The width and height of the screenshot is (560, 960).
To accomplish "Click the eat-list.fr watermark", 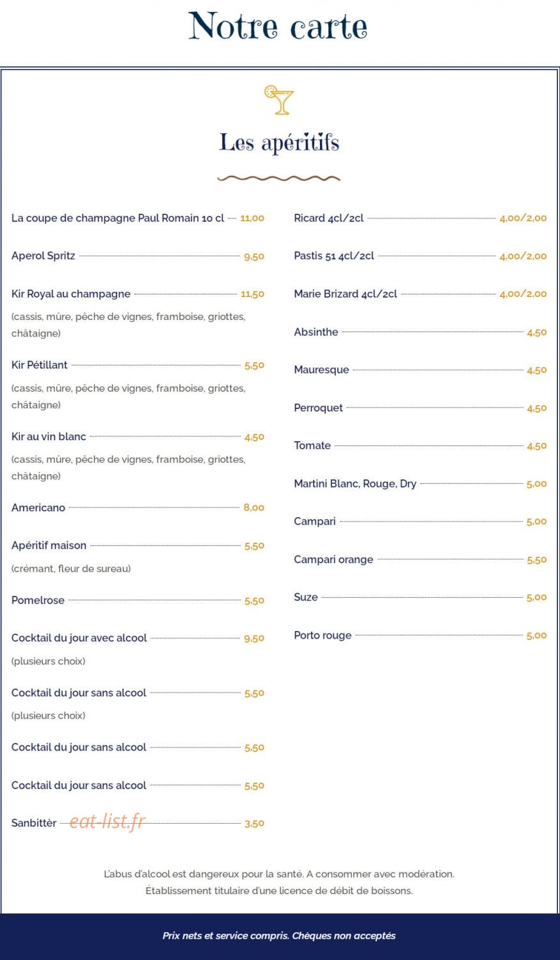I will (108, 821).
